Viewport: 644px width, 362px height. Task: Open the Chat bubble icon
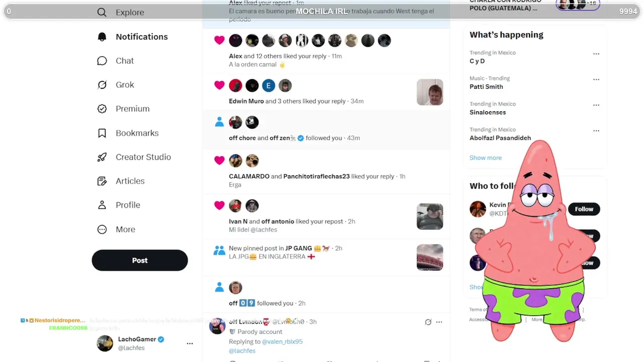102,61
